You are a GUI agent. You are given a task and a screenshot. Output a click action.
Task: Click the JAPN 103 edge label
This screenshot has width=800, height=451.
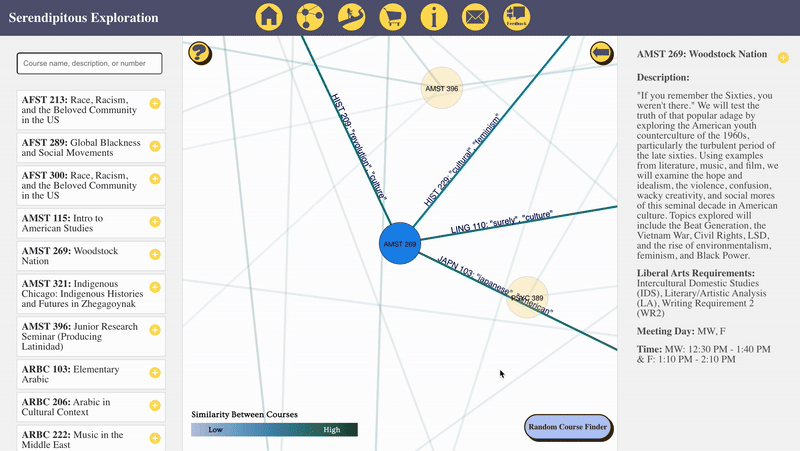coord(494,285)
